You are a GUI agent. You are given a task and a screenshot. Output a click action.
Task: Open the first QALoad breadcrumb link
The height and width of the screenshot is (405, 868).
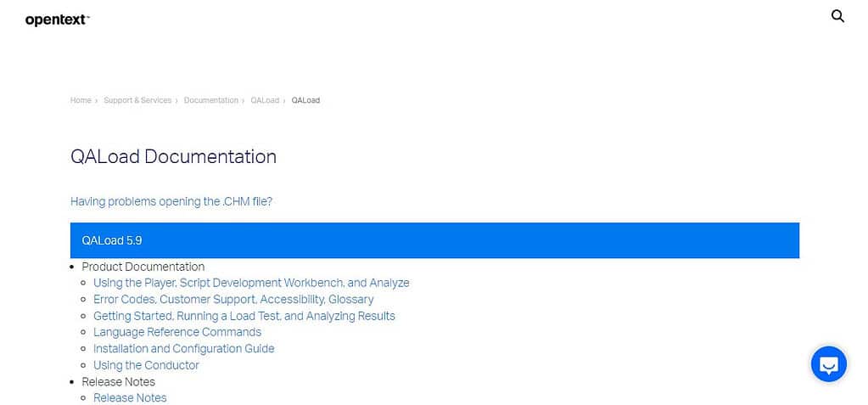(265, 100)
